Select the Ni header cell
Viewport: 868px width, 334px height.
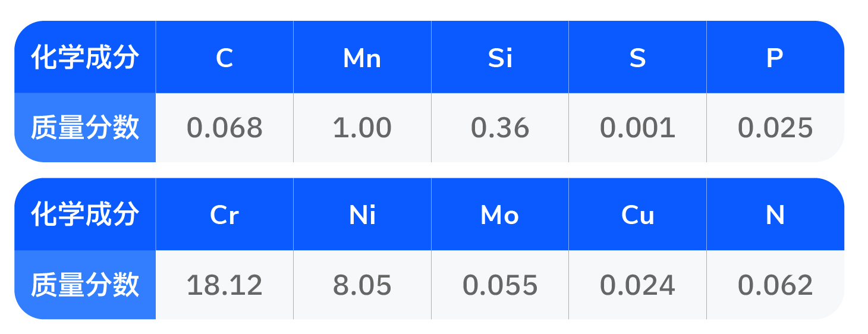(362, 215)
